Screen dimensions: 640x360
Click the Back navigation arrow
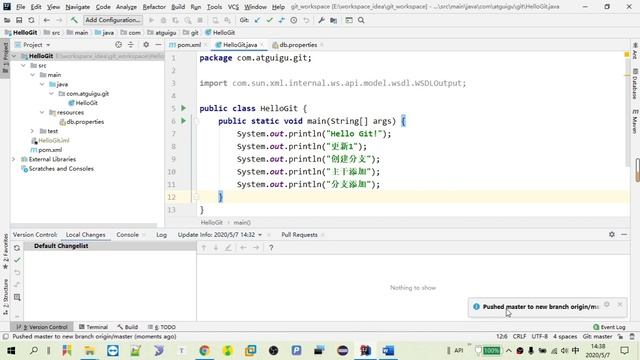coord(47,20)
